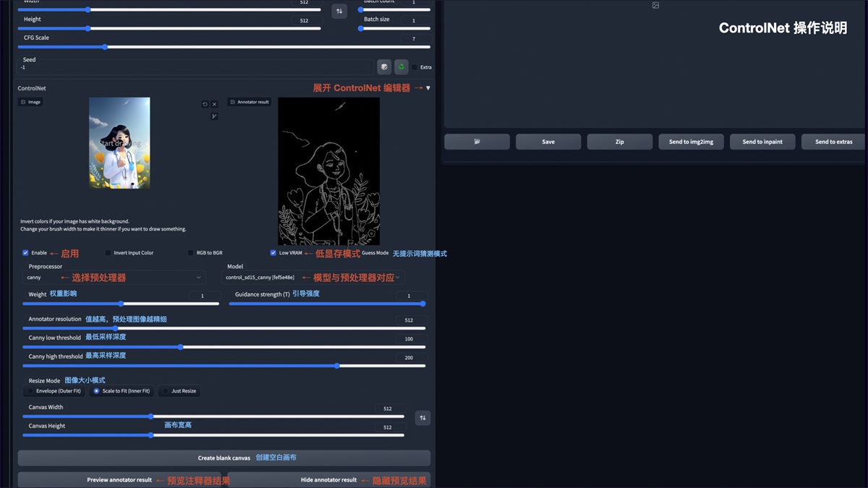868x488 pixels.
Task: Click the swap dimensions icon next to Canvas Width
Action: pos(422,417)
